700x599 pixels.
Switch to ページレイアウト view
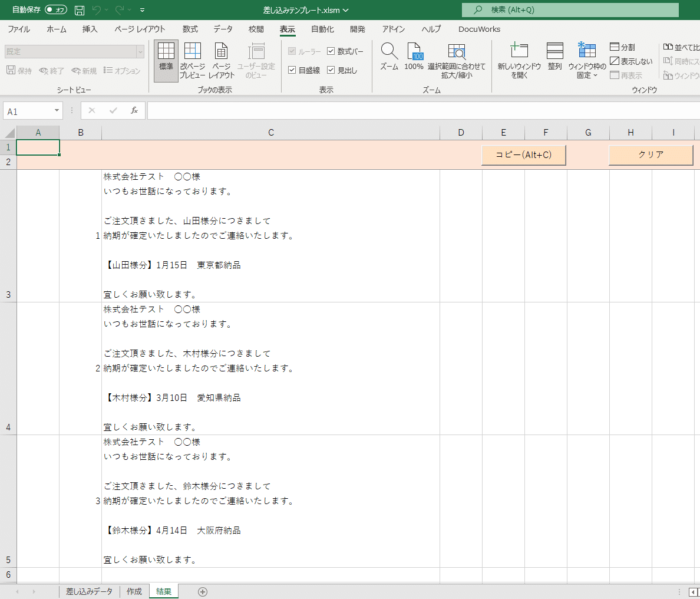[221, 60]
